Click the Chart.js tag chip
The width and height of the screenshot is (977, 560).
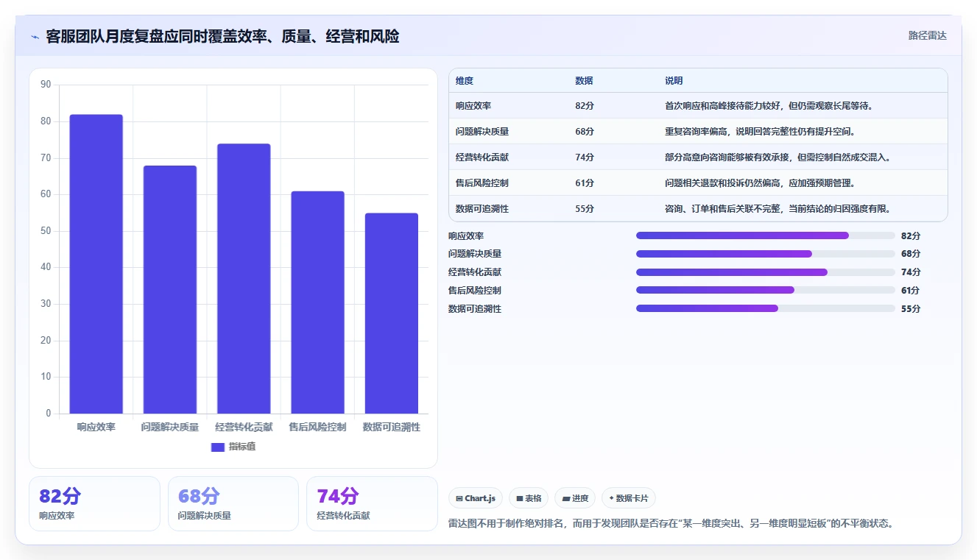pyautogui.click(x=476, y=498)
